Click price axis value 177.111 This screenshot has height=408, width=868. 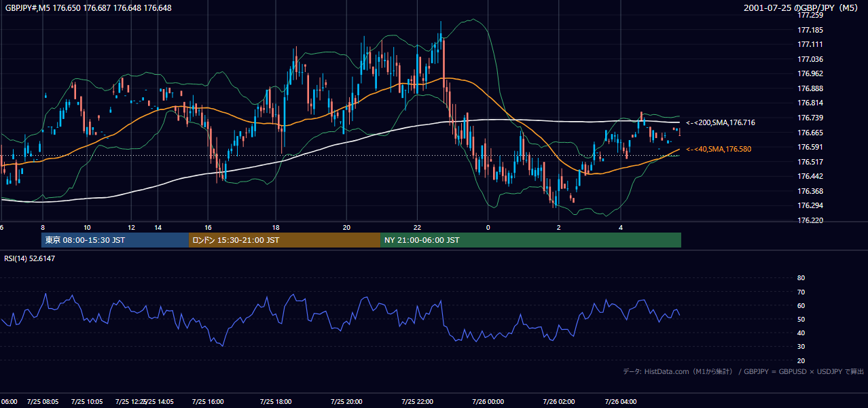[810, 44]
